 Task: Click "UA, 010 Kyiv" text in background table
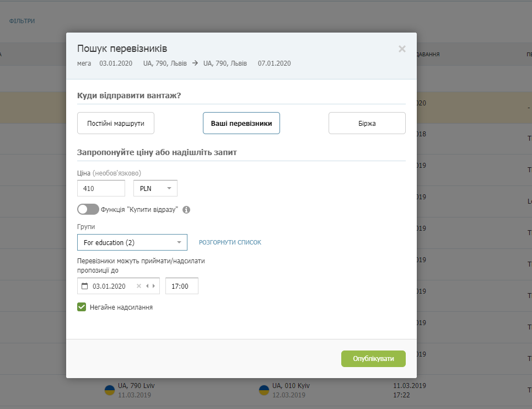click(291, 386)
